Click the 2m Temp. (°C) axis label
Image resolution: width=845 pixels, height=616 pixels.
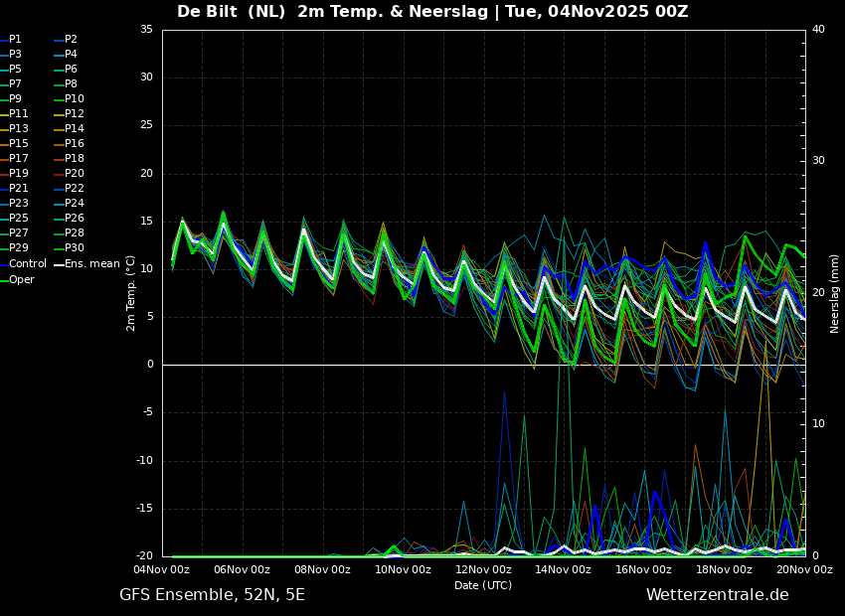click(131, 292)
